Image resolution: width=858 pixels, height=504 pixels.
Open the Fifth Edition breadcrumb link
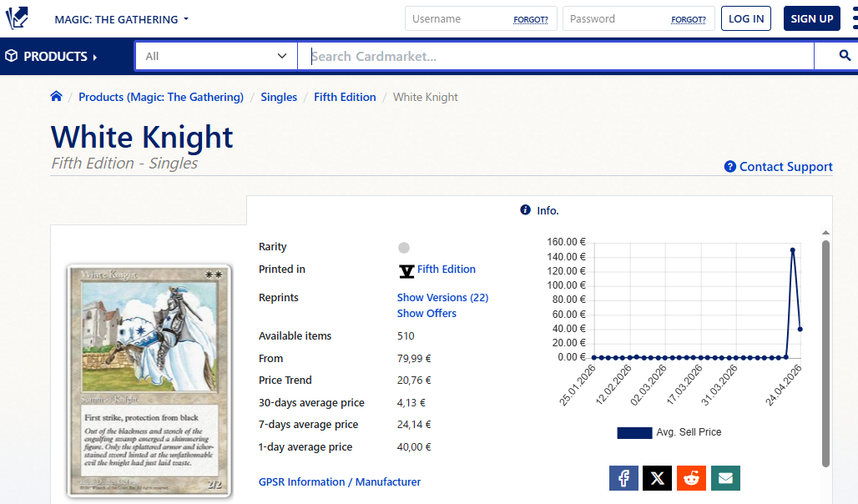point(345,97)
